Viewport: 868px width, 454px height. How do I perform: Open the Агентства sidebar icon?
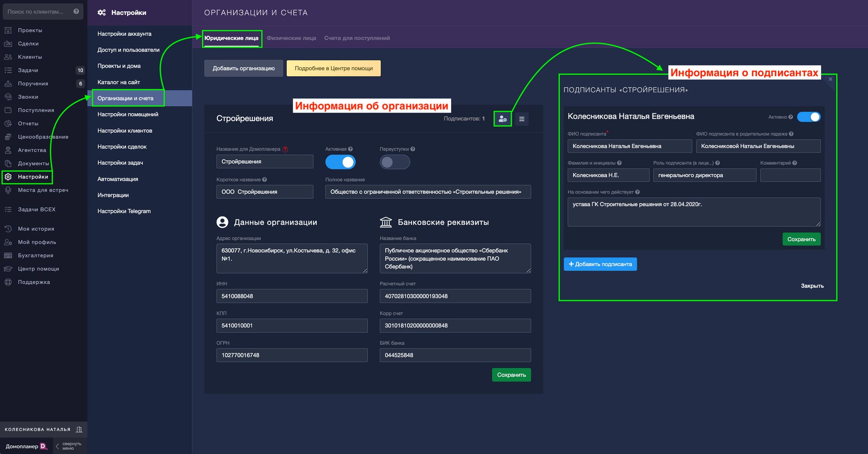pos(8,150)
